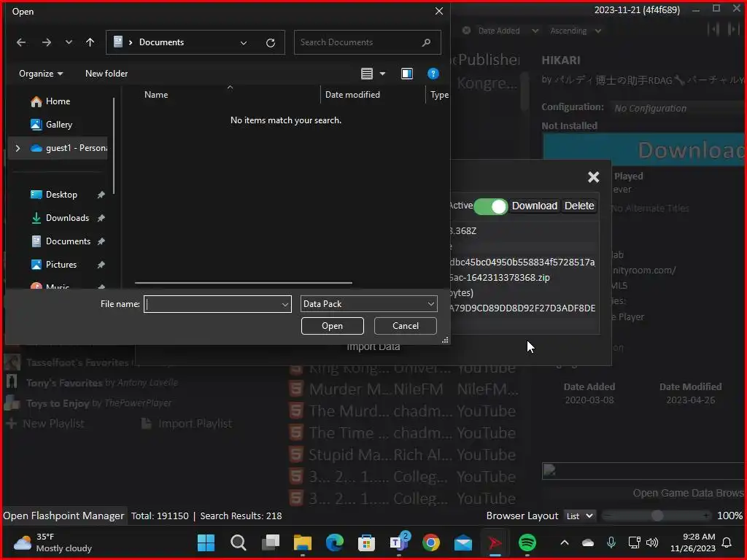Close the game data popup with the X
This screenshot has width=747, height=560.
point(593,177)
